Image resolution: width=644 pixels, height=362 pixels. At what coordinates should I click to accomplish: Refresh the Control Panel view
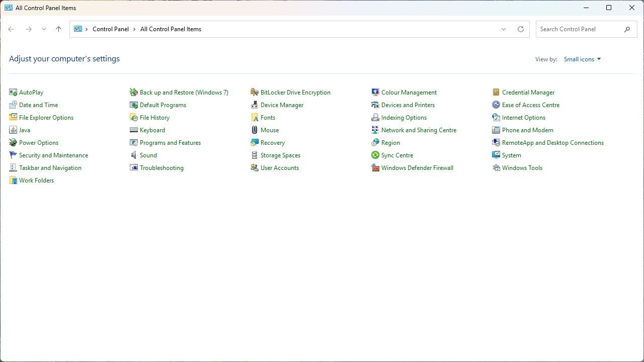[x=521, y=29]
